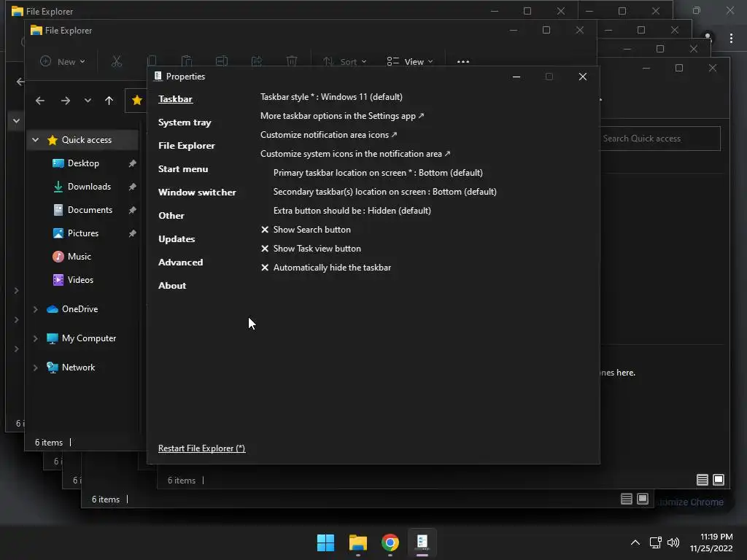Open the See more ellipsis menu
The width and height of the screenshot is (747, 560).
click(x=463, y=61)
